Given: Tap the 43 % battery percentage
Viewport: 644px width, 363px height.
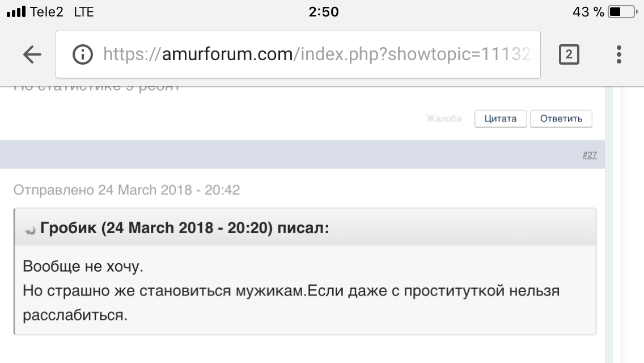Looking at the screenshot, I should (588, 12).
